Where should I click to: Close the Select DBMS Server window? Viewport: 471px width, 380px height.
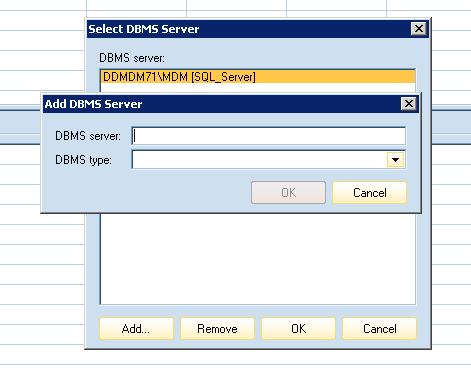pyautogui.click(x=419, y=29)
